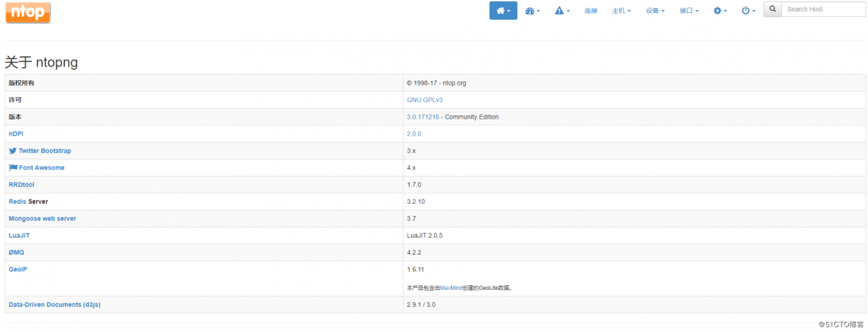The width and height of the screenshot is (868, 332).
Task: Click the 许可 row label
Action: click(15, 100)
